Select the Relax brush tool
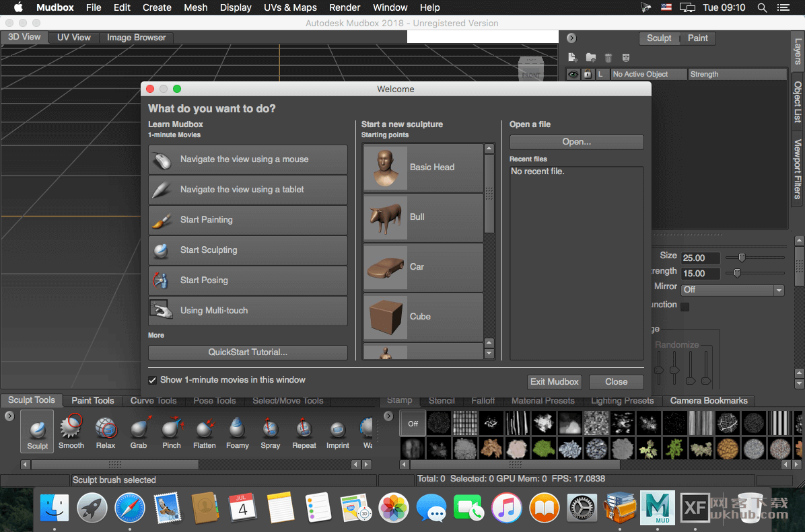Screen dimensions: 805x532 pos(105,431)
